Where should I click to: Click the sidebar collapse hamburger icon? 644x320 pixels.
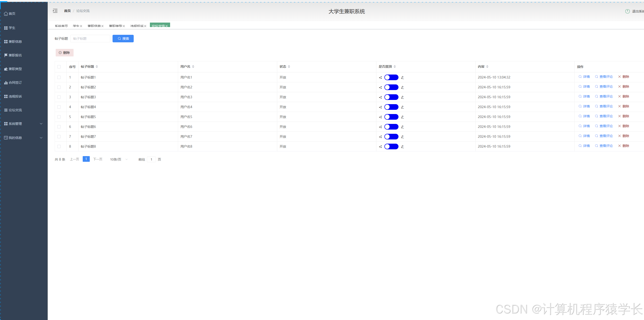point(55,11)
